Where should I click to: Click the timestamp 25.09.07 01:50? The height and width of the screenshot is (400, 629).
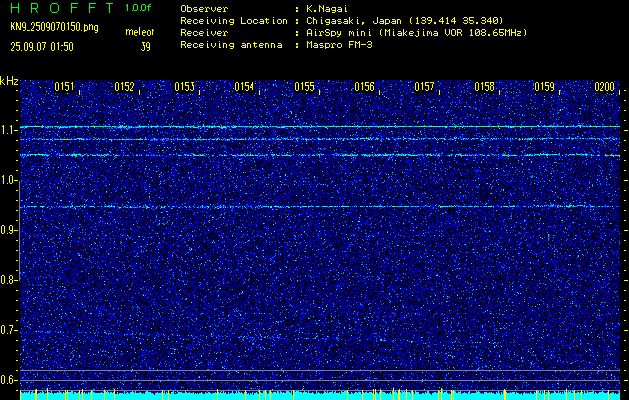click(42, 47)
